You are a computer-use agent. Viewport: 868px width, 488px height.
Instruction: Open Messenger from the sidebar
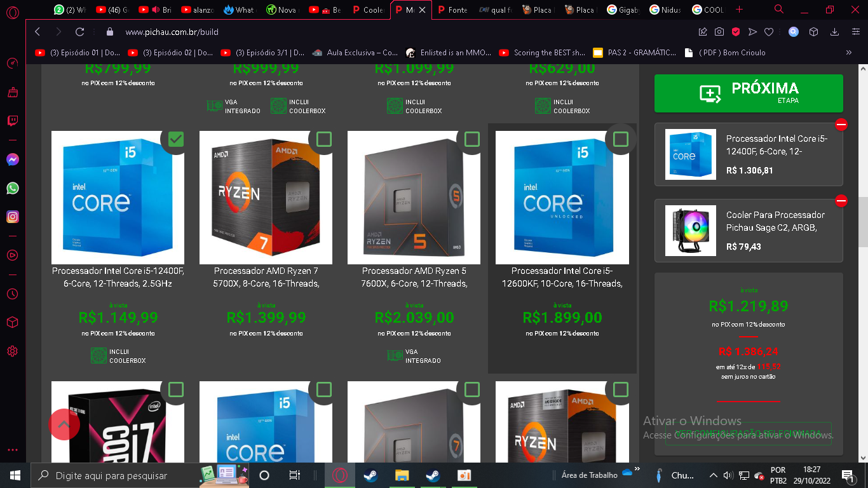13,159
